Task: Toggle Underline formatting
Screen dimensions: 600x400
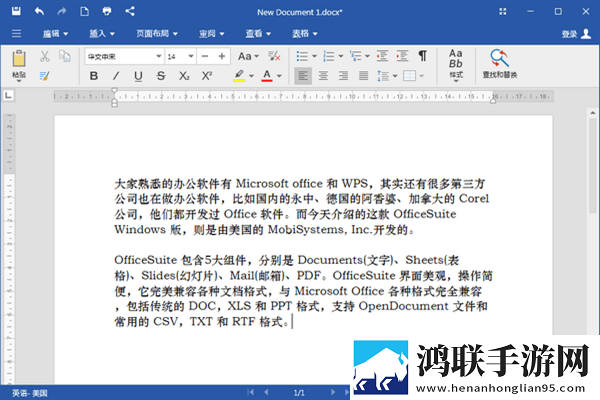Action: click(x=138, y=76)
